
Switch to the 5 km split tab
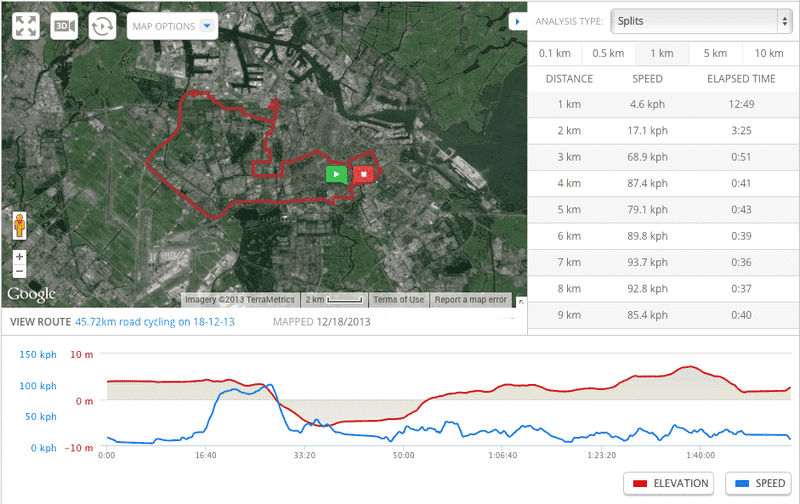tap(714, 53)
